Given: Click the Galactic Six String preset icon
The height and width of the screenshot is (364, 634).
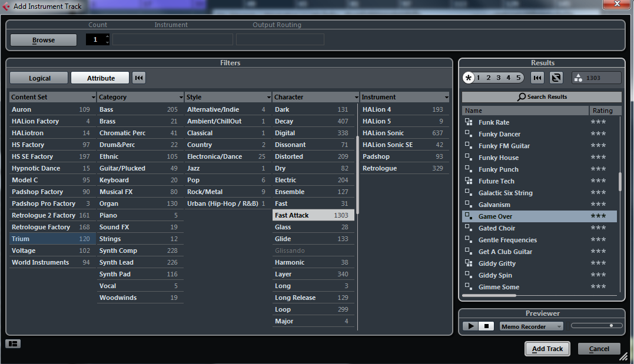Looking at the screenshot, I should [469, 192].
